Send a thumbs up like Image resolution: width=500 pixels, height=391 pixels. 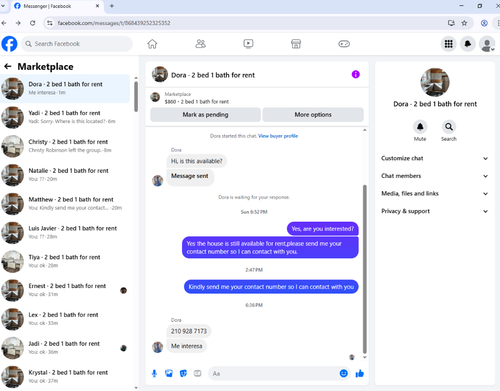coord(360,373)
